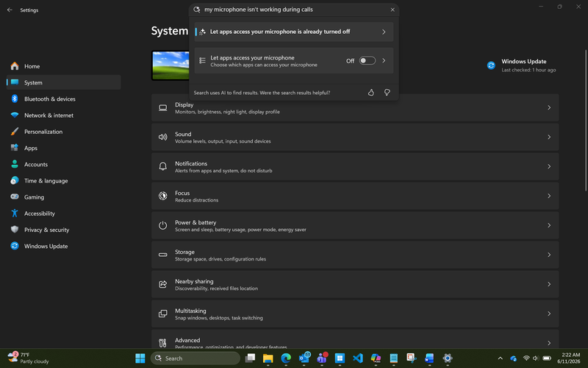This screenshot has width=588, height=368.
Task: Launch Microsoft Edge from taskbar
Action: 286,358
